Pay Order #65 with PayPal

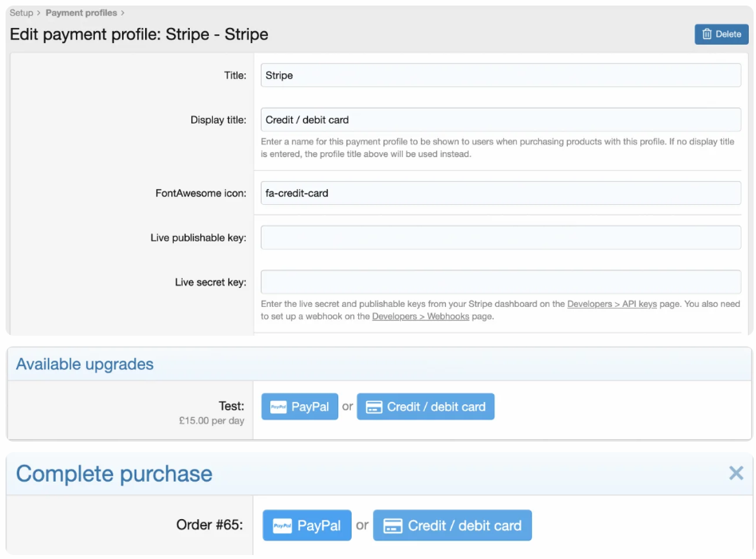[307, 526]
